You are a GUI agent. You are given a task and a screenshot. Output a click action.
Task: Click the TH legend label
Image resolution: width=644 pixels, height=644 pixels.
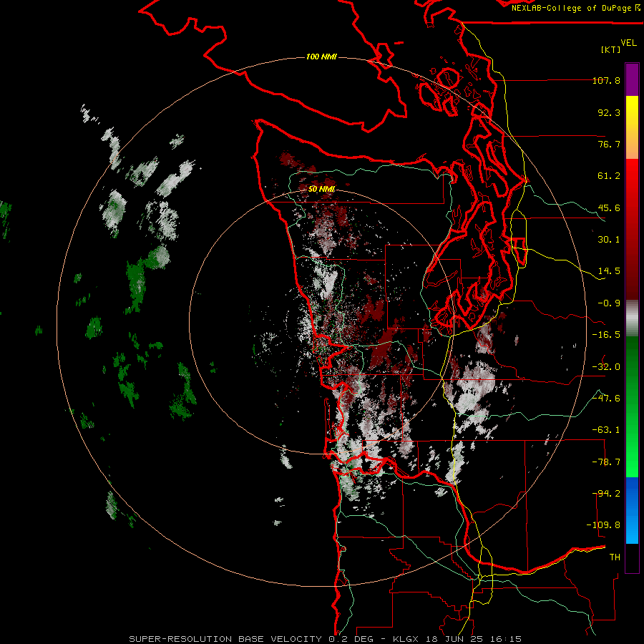[615, 557]
